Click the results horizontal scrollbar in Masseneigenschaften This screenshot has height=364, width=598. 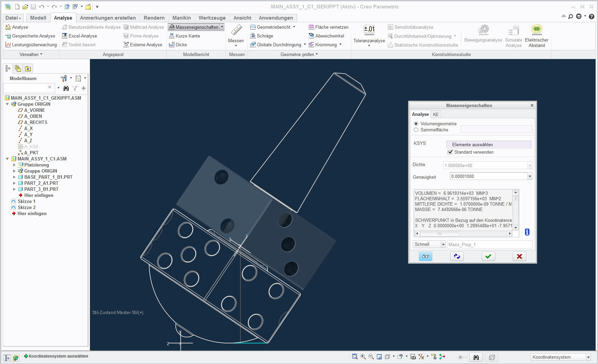(463, 233)
